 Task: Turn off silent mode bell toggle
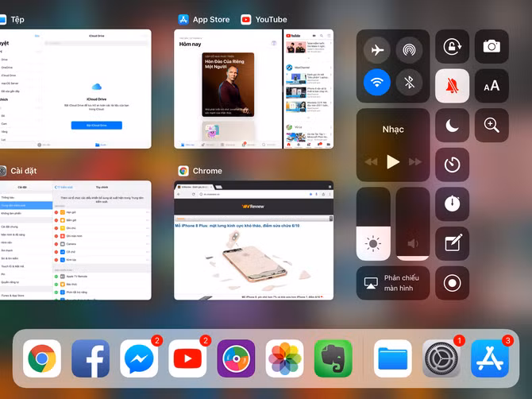point(453,86)
